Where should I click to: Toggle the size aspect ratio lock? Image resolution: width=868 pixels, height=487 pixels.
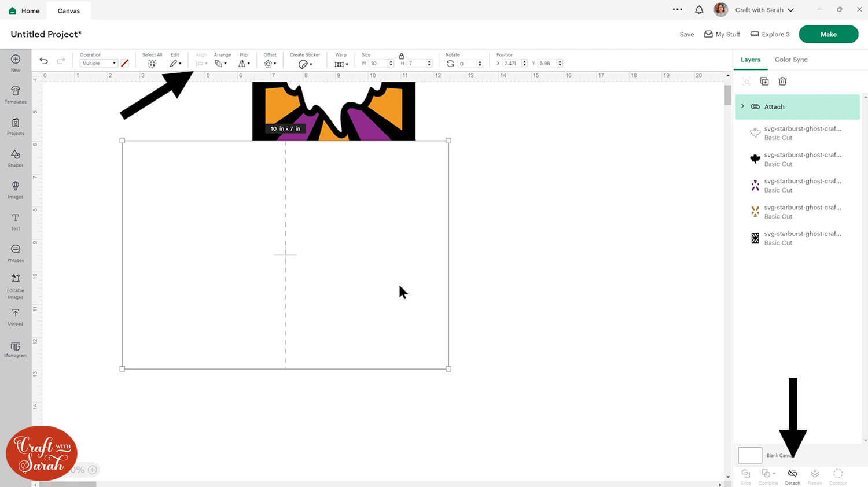tap(402, 56)
